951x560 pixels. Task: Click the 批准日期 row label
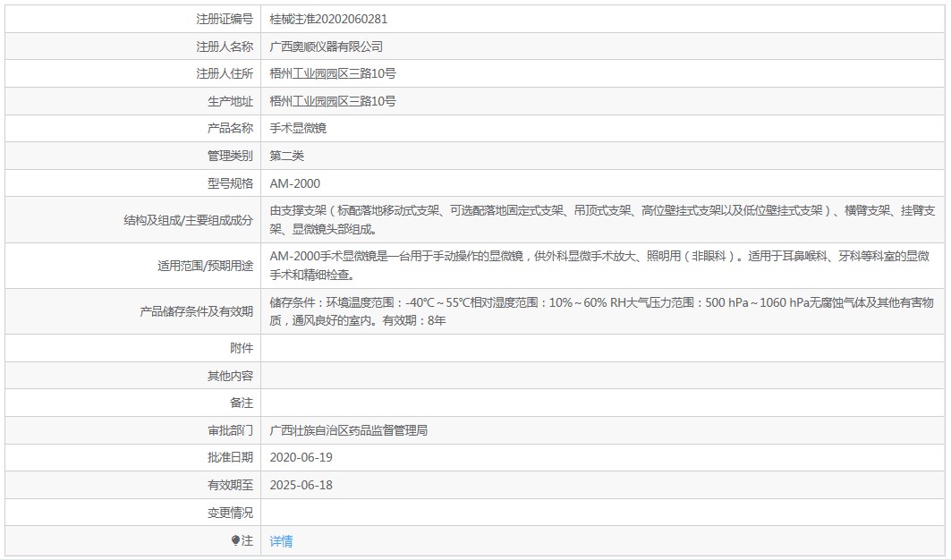pyautogui.click(x=230, y=457)
